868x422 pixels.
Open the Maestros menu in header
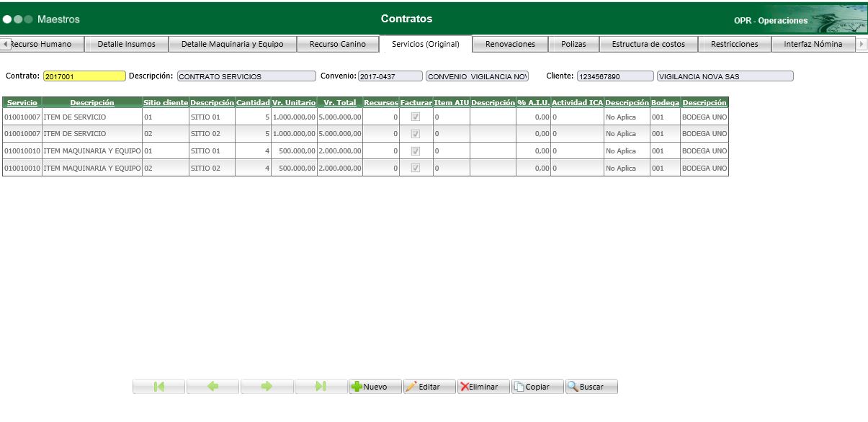pyautogui.click(x=58, y=19)
